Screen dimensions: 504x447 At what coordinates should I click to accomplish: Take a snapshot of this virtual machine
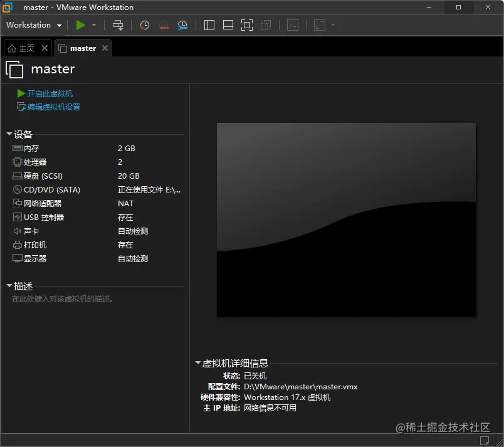coord(144,25)
